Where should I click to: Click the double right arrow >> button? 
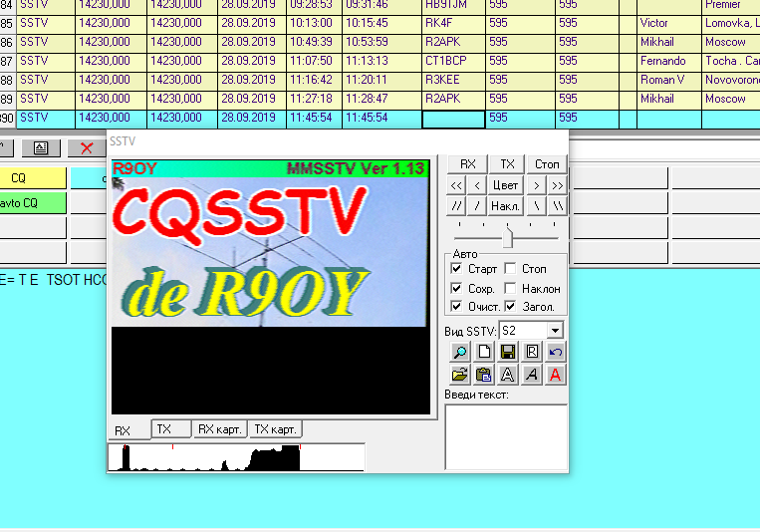(x=557, y=184)
